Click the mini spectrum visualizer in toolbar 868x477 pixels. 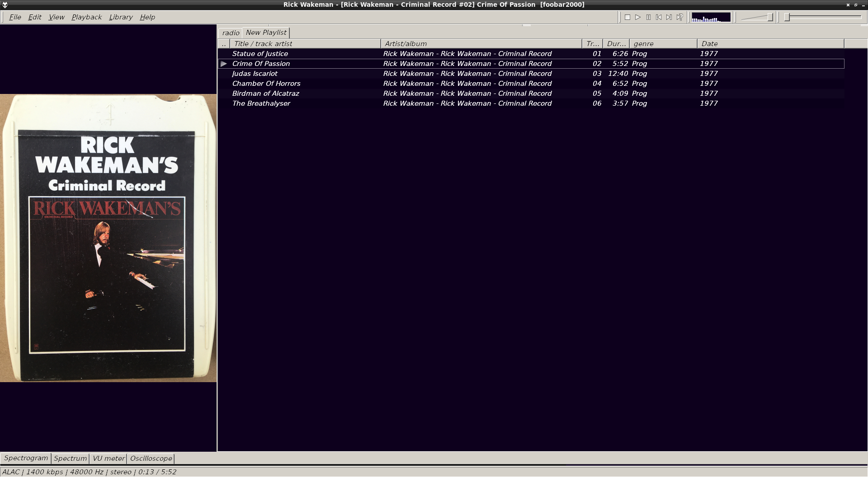point(711,17)
